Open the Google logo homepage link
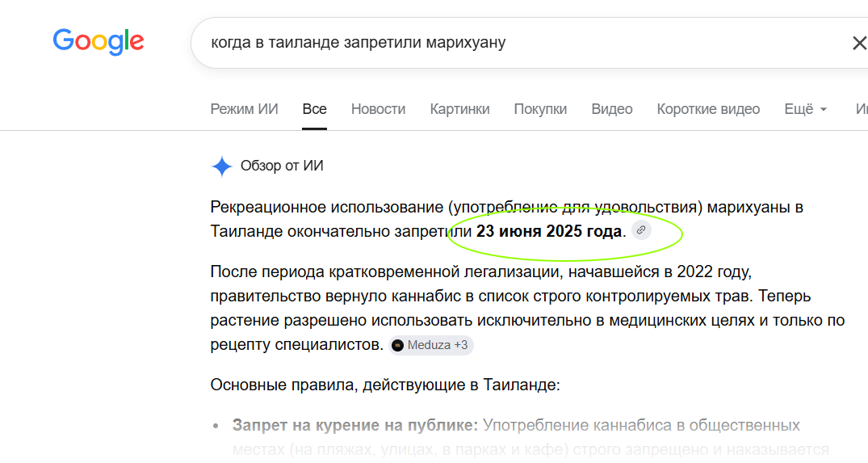Viewport: 868px width, 463px height. coord(99,42)
